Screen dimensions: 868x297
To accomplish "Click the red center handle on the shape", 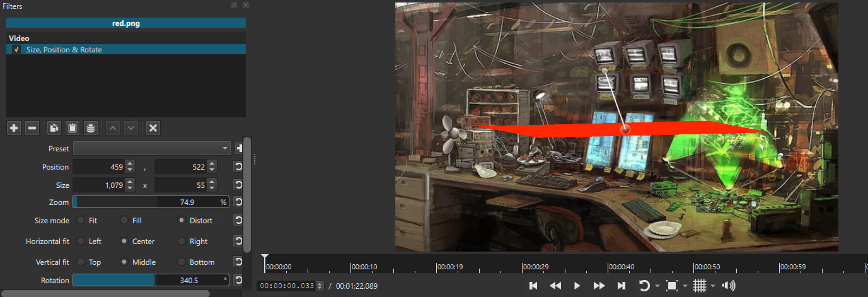I will point(625,129).
